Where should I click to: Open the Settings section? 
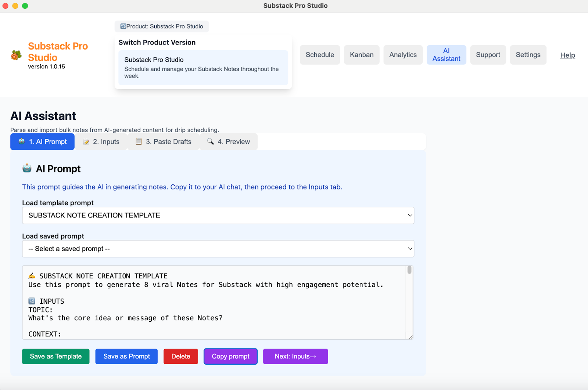tap(528, 55)
